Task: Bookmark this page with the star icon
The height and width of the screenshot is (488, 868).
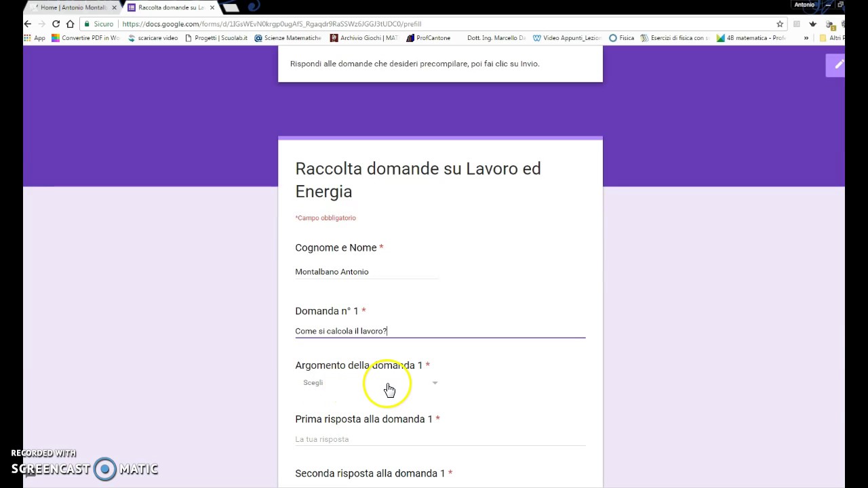Action: tap(780, 24)
